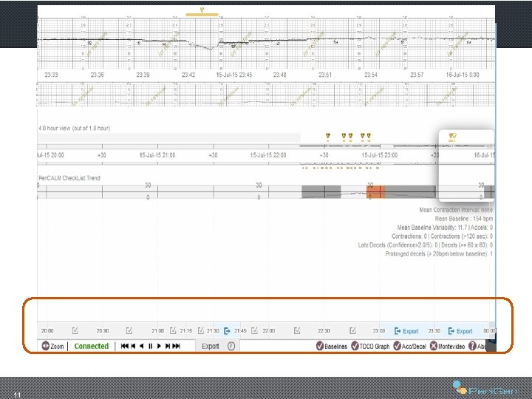This screenshot has height=399, width=532.
Task: Skip to the very beginning of the tracing
Action: (x=125, y=346)
